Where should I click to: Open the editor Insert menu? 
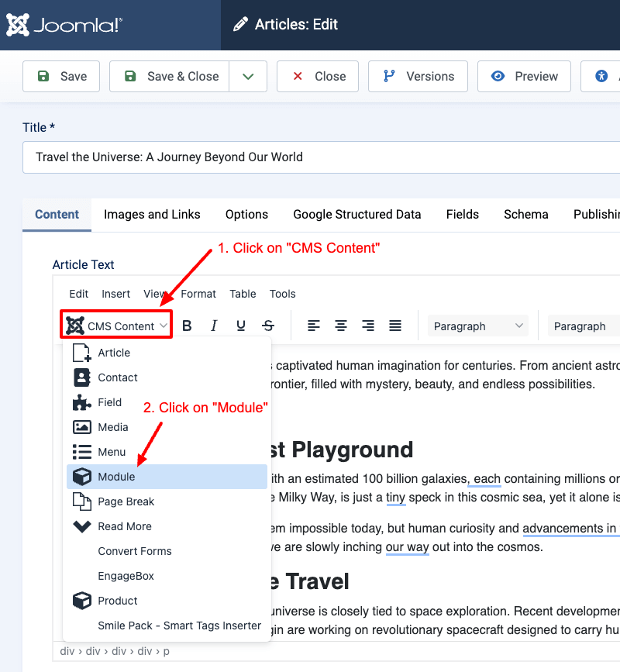click(x=115, y=294)
